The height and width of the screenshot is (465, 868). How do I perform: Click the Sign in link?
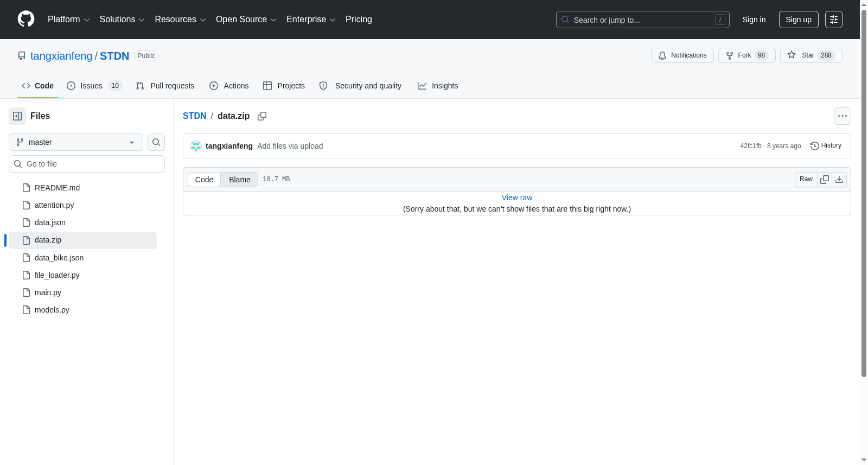754,20
